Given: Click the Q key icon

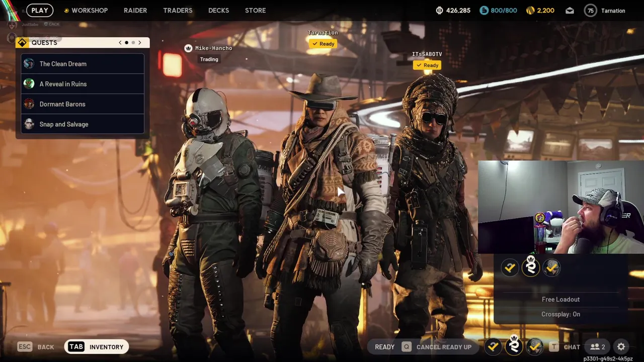Looking at the screenshot, I should (407, 347).
